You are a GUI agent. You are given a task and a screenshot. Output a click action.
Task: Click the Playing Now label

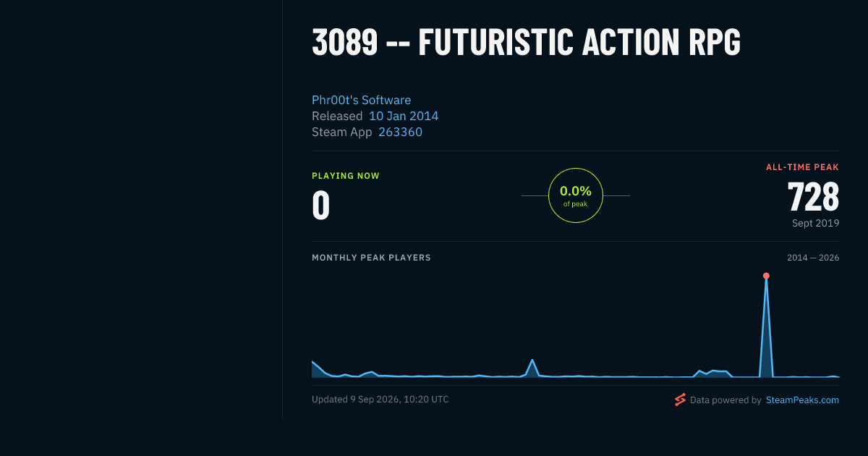tap(346, 176)
